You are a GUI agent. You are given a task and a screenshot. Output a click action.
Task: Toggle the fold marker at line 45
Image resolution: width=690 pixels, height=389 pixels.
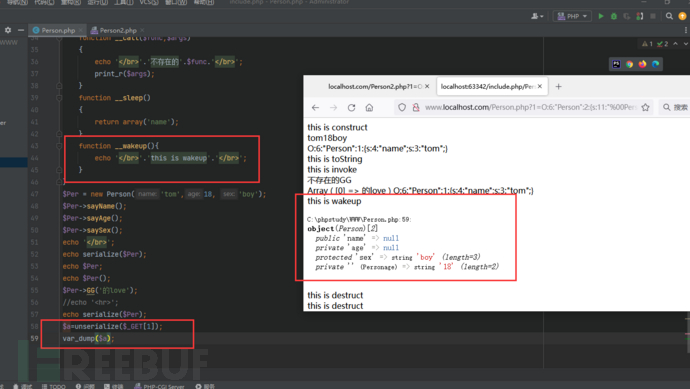click(x=59, y=170)
